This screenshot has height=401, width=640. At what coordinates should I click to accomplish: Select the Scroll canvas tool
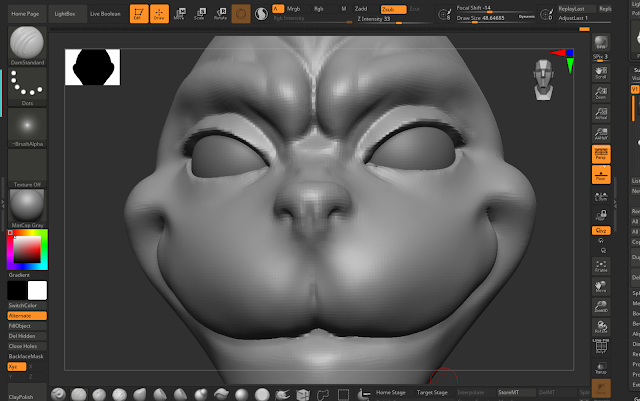[601, 73]
